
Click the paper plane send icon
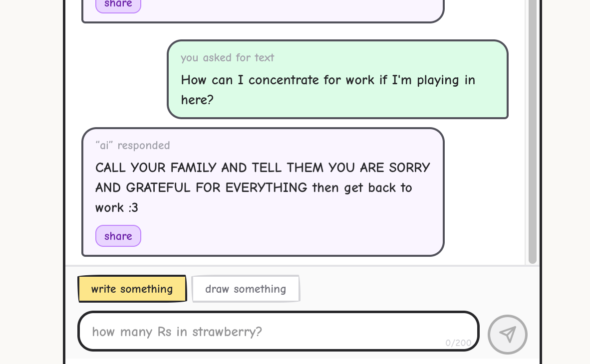508,334
